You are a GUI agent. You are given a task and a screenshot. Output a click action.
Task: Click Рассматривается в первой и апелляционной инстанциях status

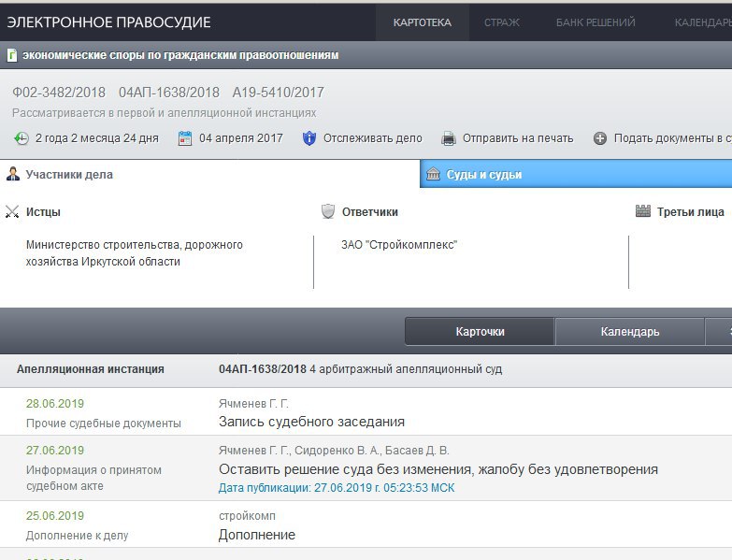click(x=165, y=113)
